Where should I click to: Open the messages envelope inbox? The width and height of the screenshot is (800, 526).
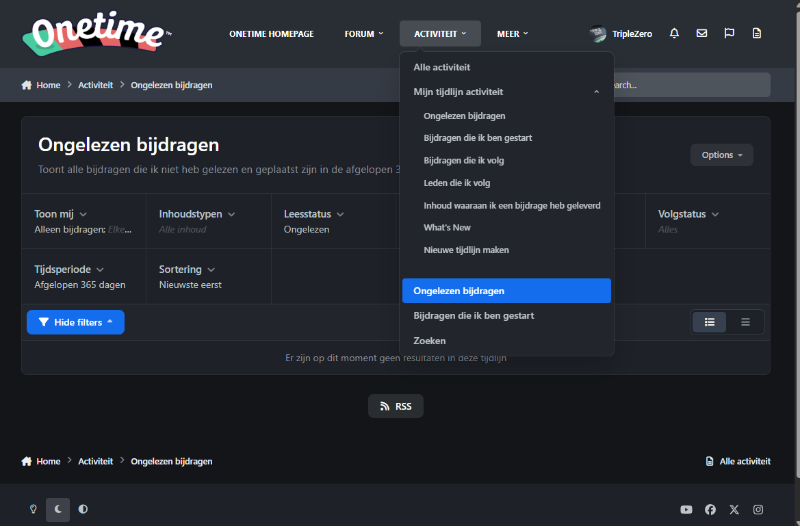pyautogui.click(x=702, y=34)
